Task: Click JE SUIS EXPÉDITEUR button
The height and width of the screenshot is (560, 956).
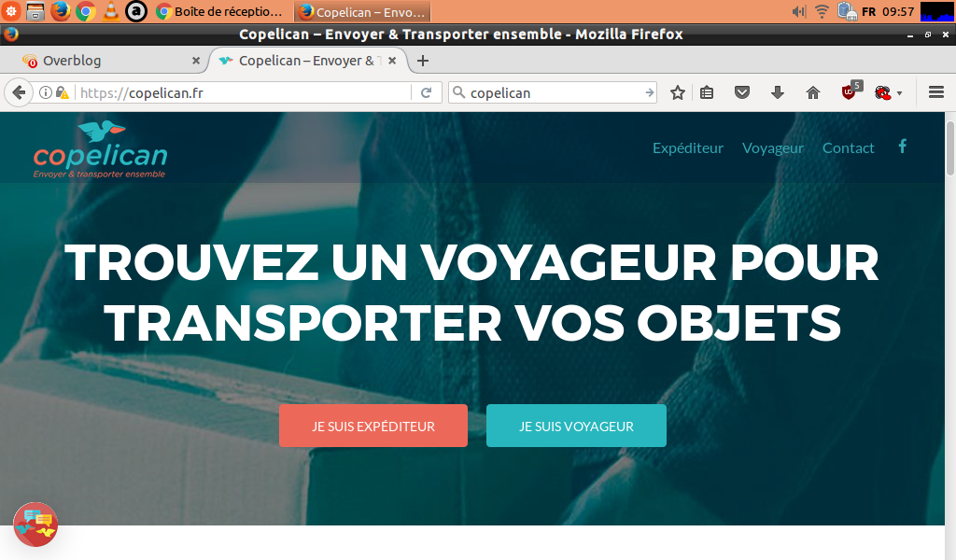Action: pyautogui.click(x=373, y=426)
